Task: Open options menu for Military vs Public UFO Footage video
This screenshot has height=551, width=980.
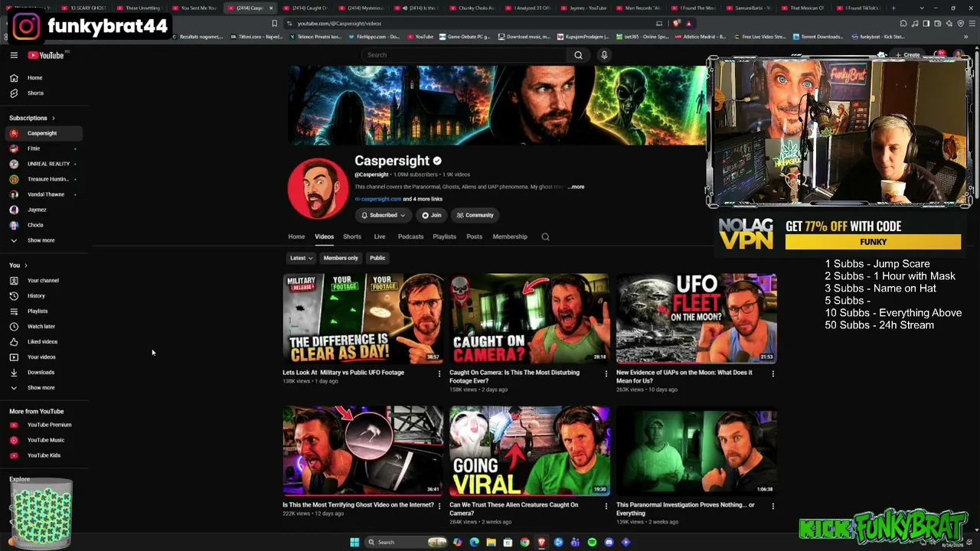Action: pyautogui.click(x=439, y=374)
